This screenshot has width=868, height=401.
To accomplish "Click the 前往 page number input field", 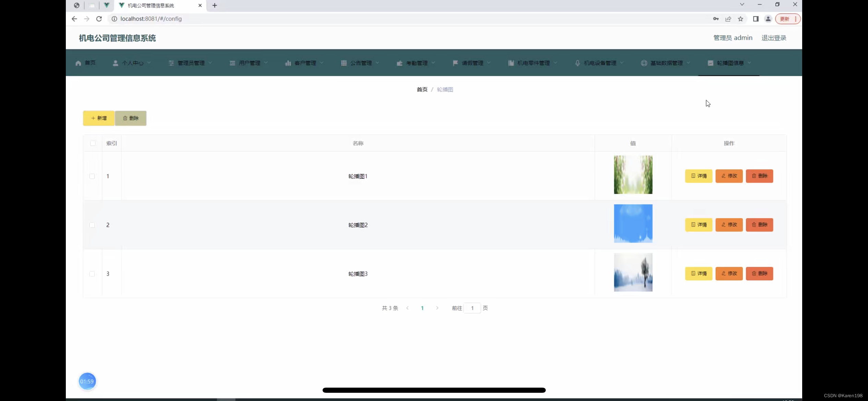I will pos(472,308).
